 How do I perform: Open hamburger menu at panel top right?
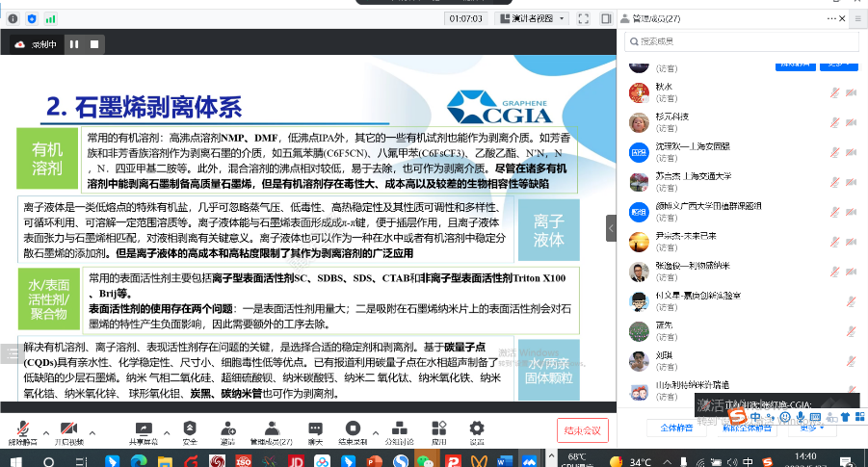click(x=858, y=19)
